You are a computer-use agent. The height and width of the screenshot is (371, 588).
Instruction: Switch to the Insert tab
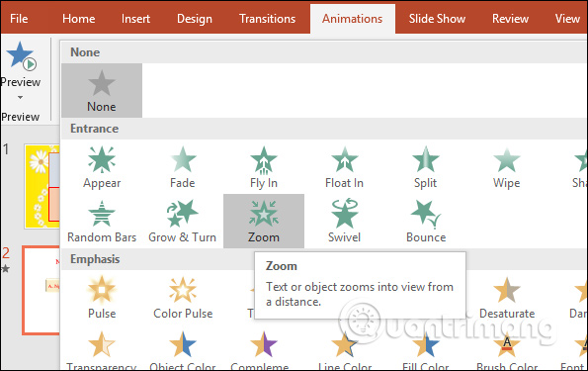(x=135, y=19)
